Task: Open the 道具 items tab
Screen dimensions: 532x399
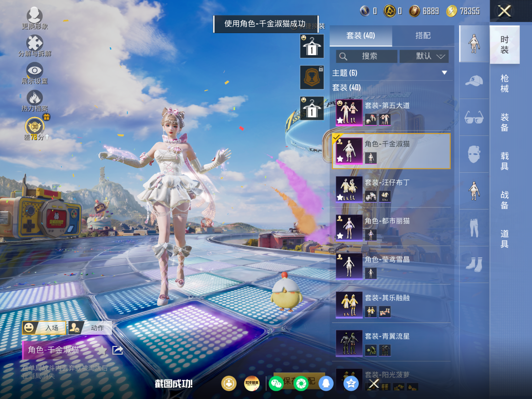Action: pos(505,239)
